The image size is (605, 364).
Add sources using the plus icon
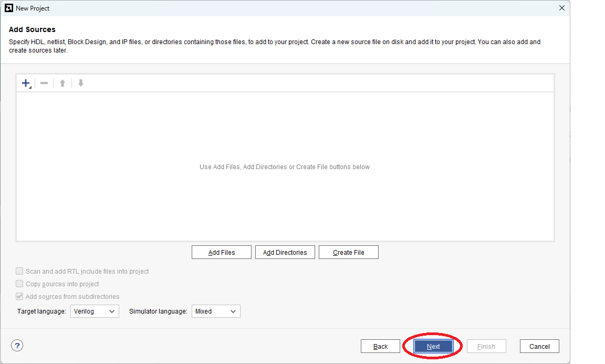25,82
